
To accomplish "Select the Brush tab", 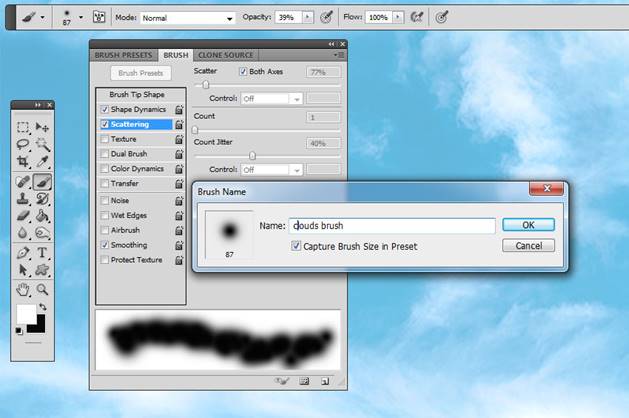I will point(176,55).
